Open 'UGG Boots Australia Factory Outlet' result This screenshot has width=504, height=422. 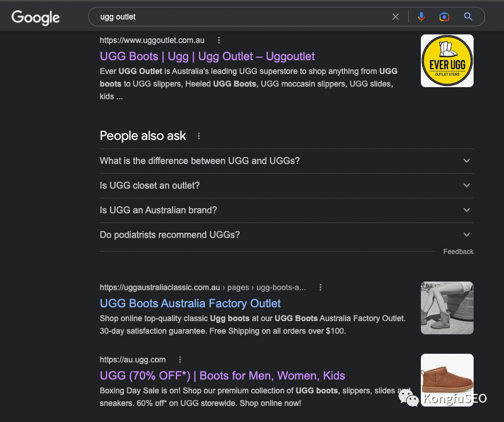coord(190,303)
